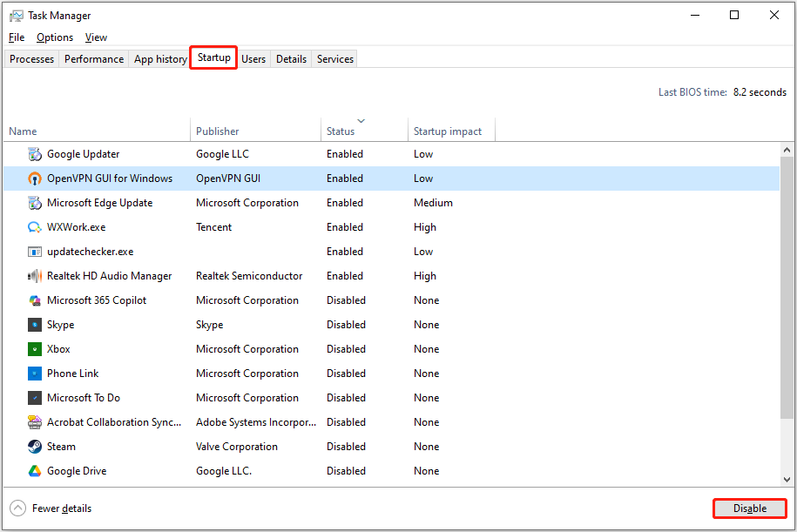Click the vertical scrollbar thumb

787,287
